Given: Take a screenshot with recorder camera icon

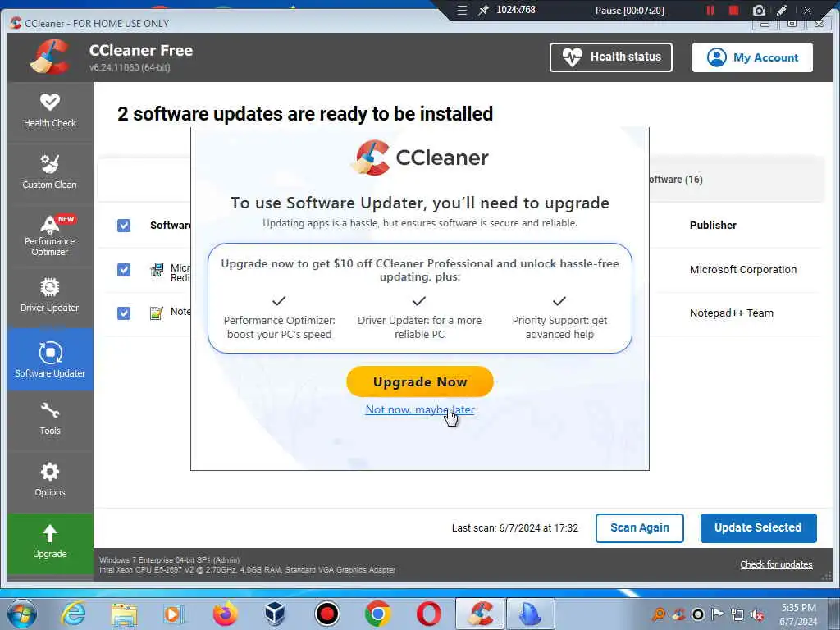Looking at the screenshot, I should click(x=759, y=10).
